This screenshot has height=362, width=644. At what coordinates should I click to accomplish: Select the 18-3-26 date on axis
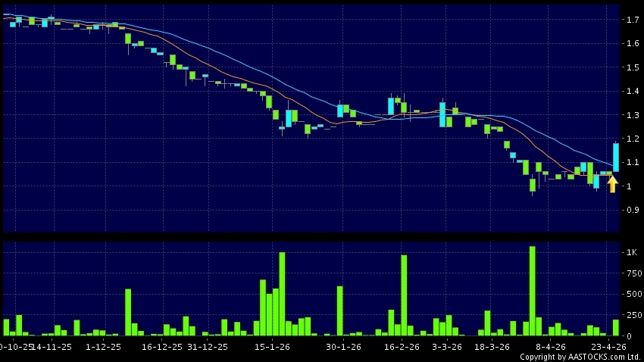tap(491, 346)
